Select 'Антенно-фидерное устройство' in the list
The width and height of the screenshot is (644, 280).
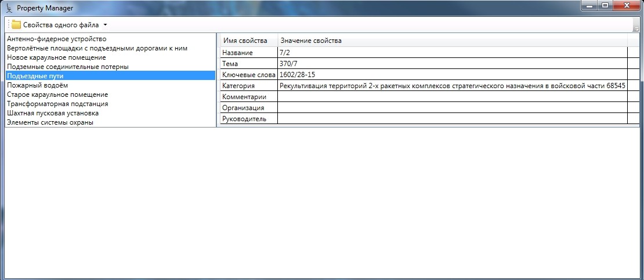(x=110, y=39)
